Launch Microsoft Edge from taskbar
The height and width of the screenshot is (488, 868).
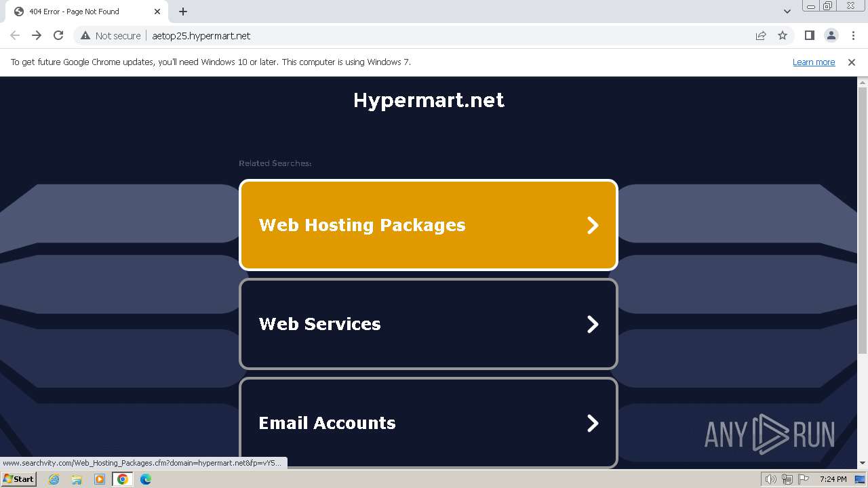146,479
